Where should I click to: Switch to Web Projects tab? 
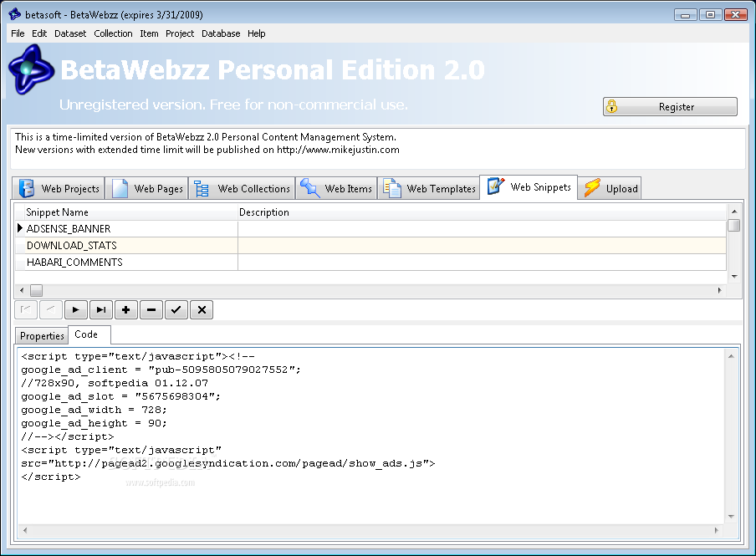[59, 188]
